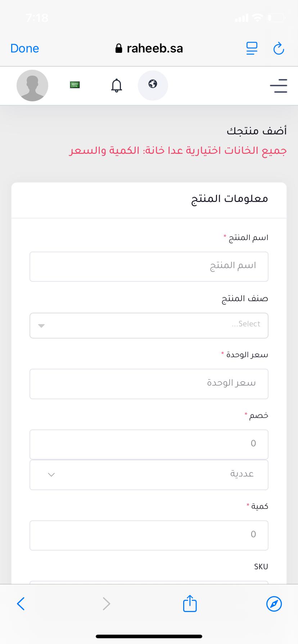Go back with the left chevron

coord(21,604)
